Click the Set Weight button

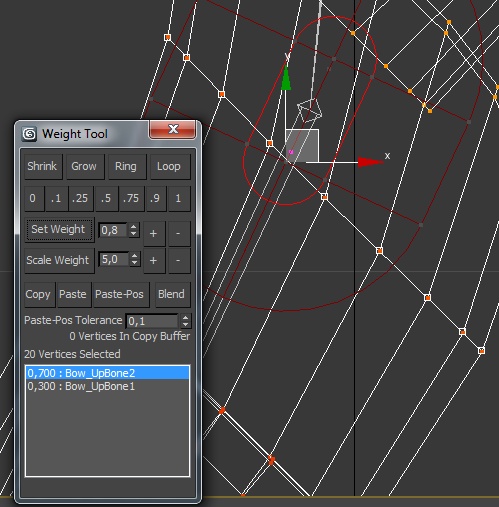[59, 229]
